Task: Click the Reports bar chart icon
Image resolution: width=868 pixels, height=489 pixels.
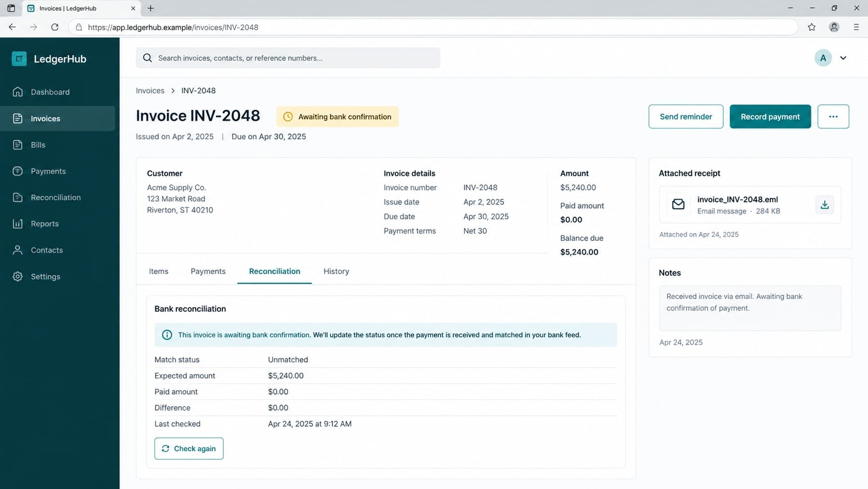Action: [18, 224]
